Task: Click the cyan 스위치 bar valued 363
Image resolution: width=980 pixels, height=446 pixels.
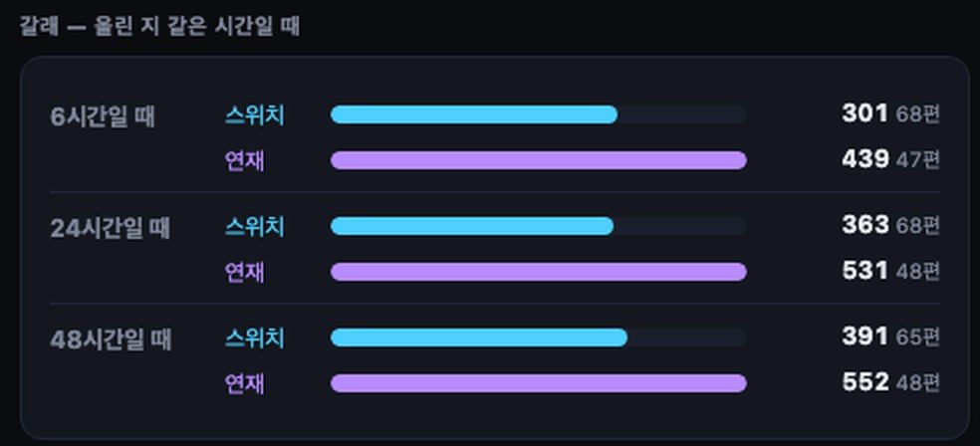Action: click(x=472, y=226)
